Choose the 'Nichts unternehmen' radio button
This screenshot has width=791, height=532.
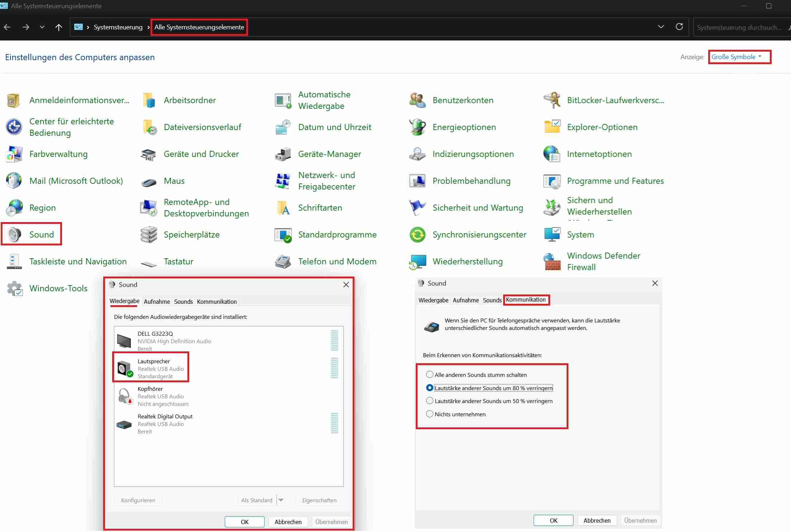point(429,414)
